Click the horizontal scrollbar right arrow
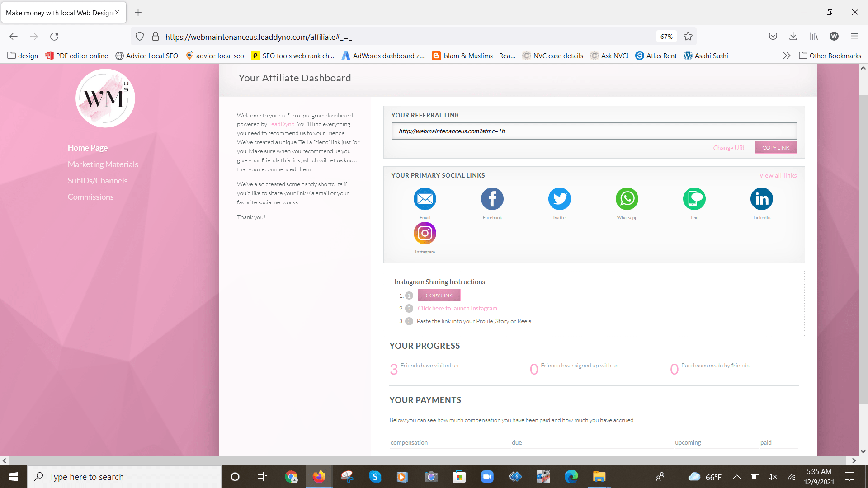 click(x=854, y=461)
